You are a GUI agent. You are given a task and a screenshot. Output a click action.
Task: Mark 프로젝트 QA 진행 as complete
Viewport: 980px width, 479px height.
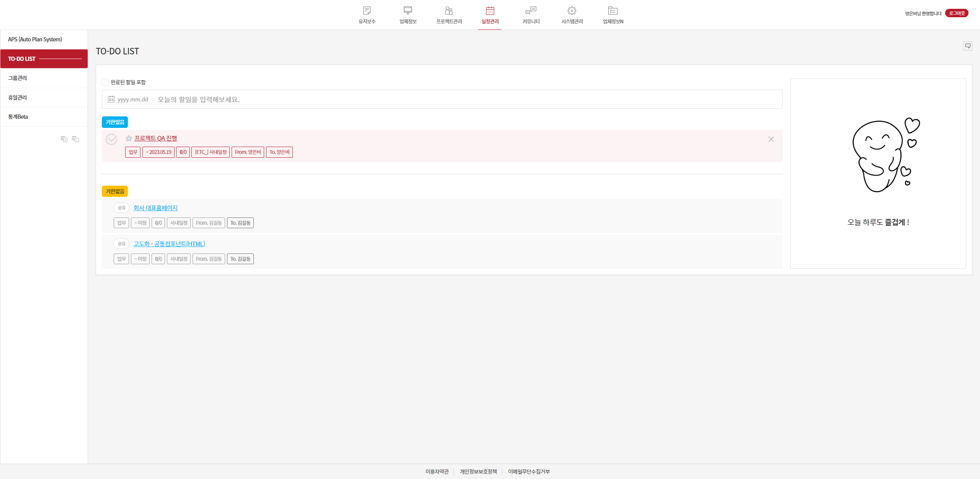pos(111,139)
